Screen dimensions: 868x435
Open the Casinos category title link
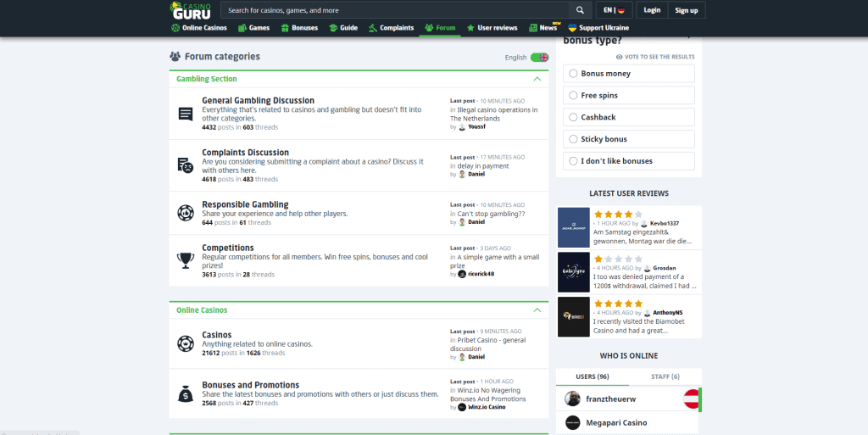click(x=217, y=335)
